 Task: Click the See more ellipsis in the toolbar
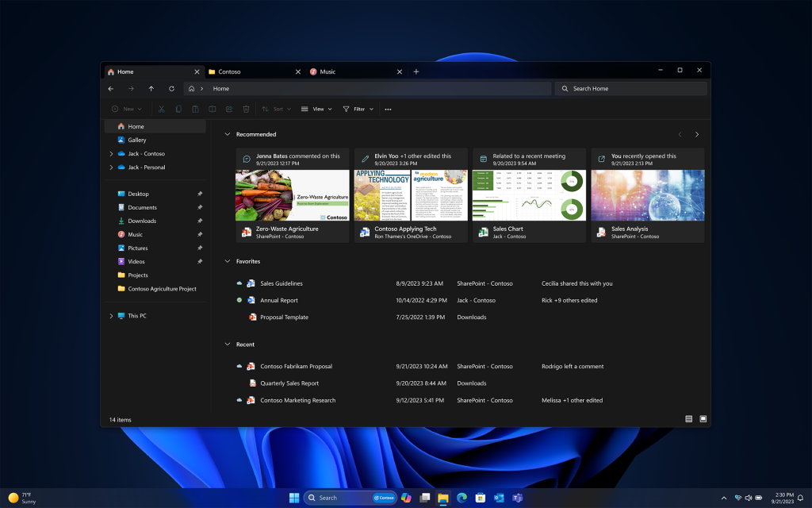coord(387,109)
